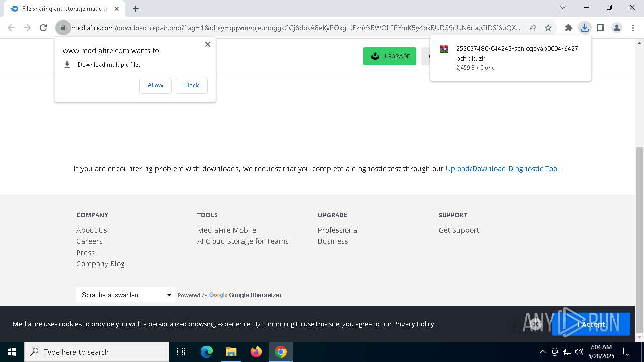Toggle the Chrome downloads bubble icon
The height and width of the screenshot is (362, 644).
(x=585, y=28)
